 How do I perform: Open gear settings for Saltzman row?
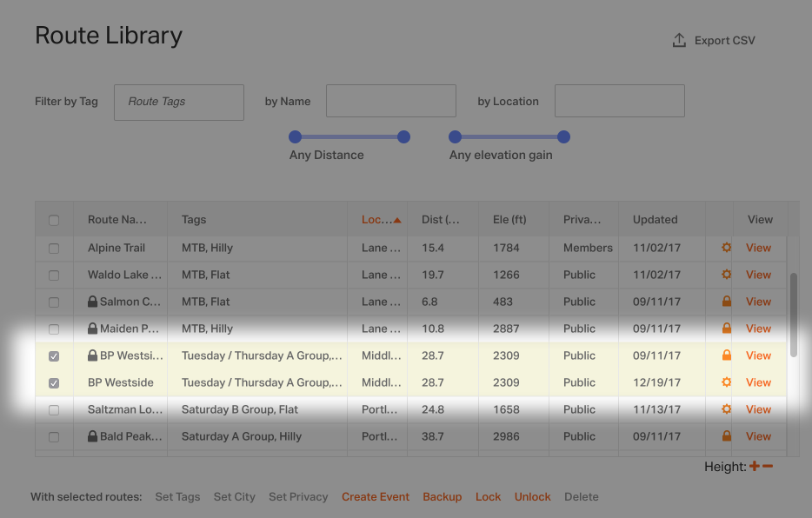(727, 408)
